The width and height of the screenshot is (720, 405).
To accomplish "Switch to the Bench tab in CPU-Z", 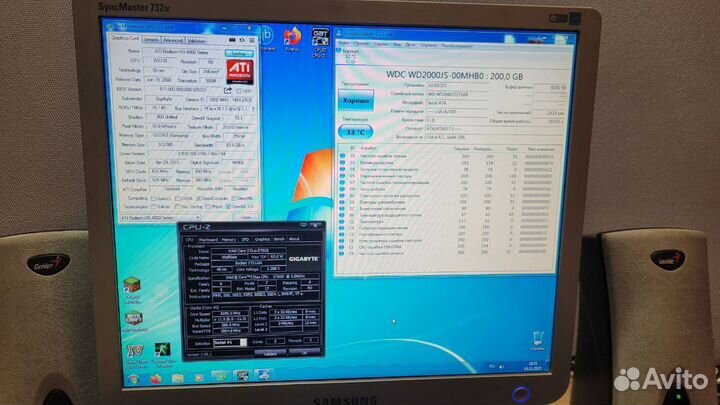I will click(x=279, y=239).
